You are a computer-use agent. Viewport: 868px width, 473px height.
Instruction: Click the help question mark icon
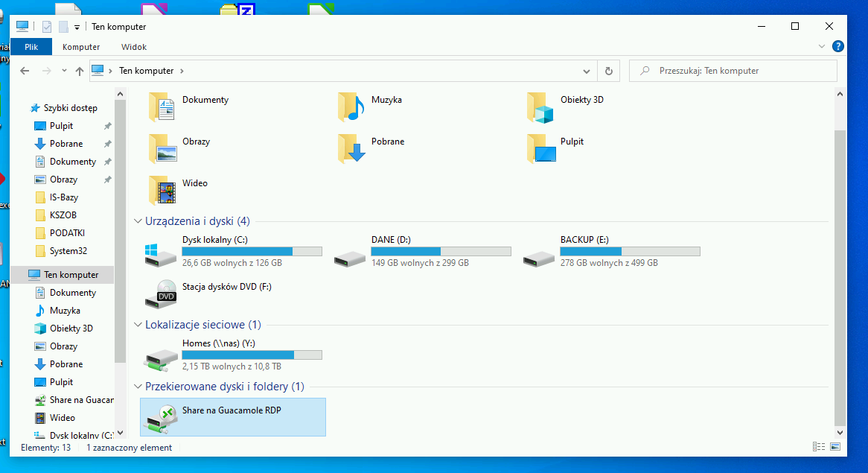(838, 46)
